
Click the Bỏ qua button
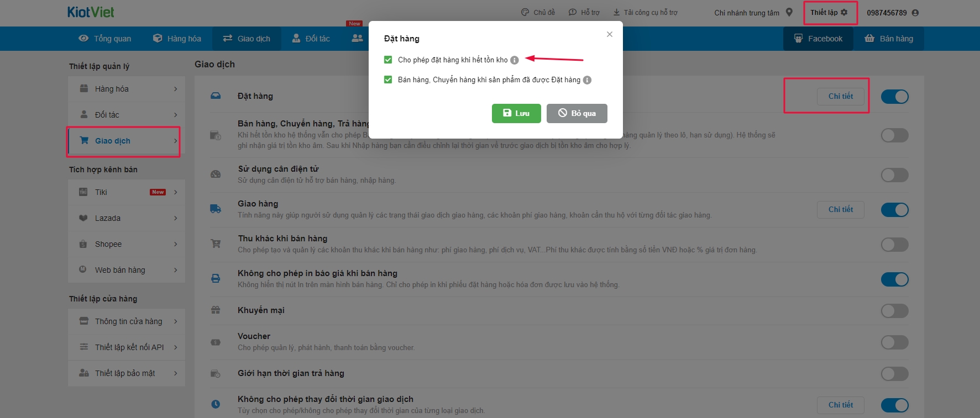point(577,113)
